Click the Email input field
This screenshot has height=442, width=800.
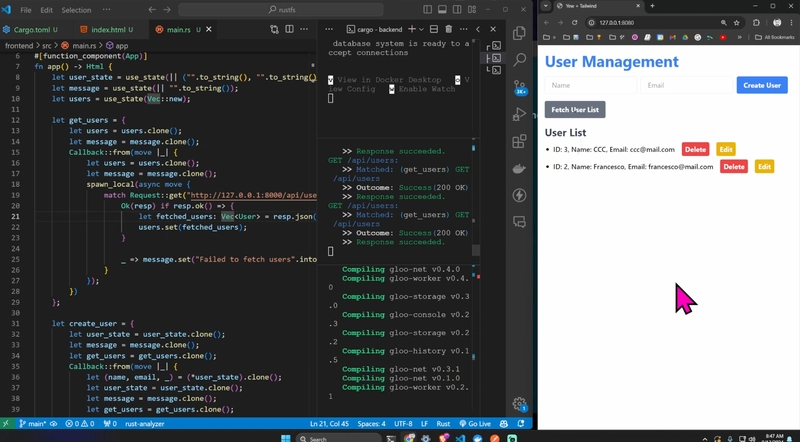coord(687,85)
